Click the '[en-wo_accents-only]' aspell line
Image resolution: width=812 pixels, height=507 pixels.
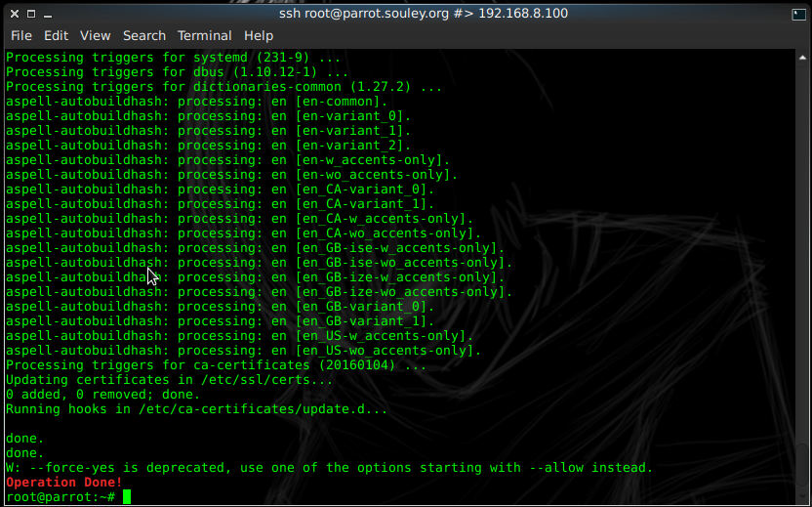coord(232,175)
